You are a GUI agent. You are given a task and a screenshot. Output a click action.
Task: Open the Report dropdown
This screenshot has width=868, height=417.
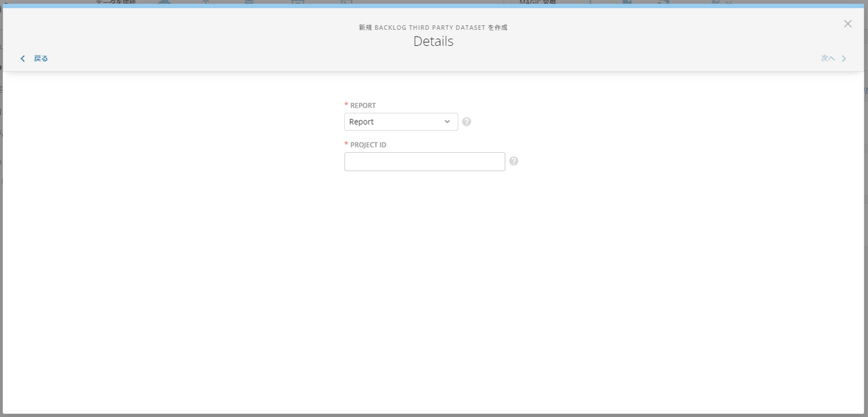point(401,122)
